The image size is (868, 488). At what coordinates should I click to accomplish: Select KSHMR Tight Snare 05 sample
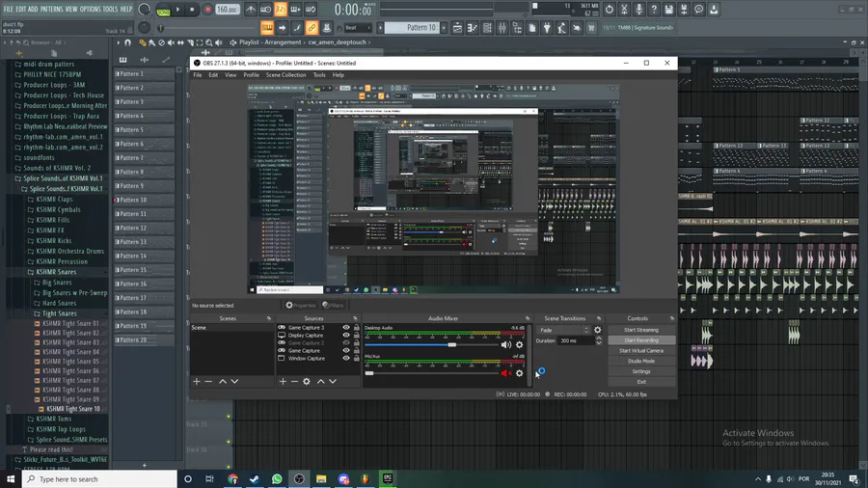70,362
